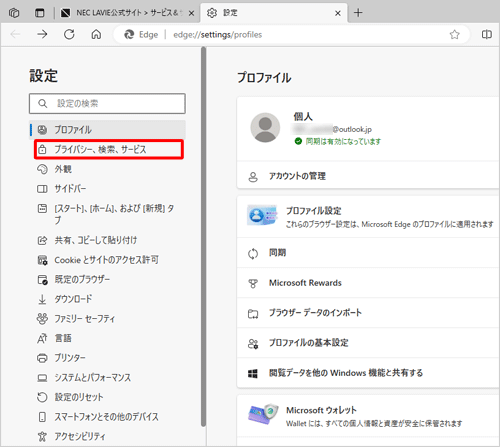This screenshot has height=447, width=500.
Task: Click the accessibility icon
Action: (x=42, y=436)
